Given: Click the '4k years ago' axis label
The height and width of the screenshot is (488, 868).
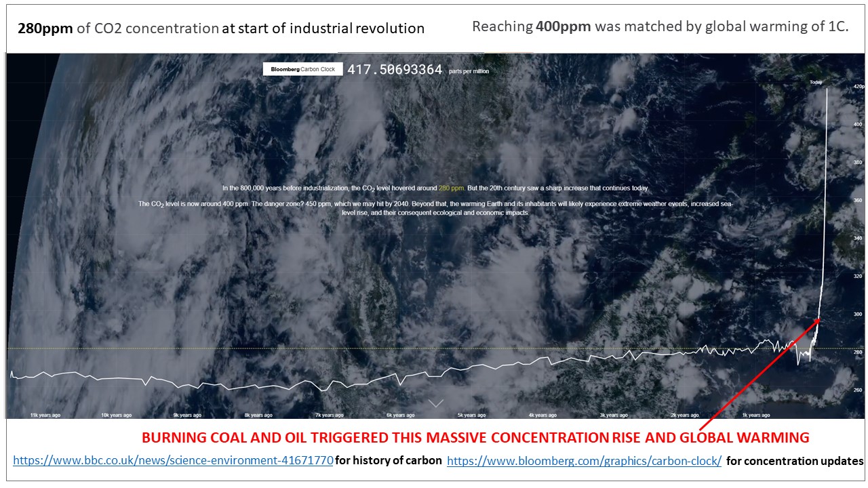Looking at the screenshot, I should click(542, 415).
